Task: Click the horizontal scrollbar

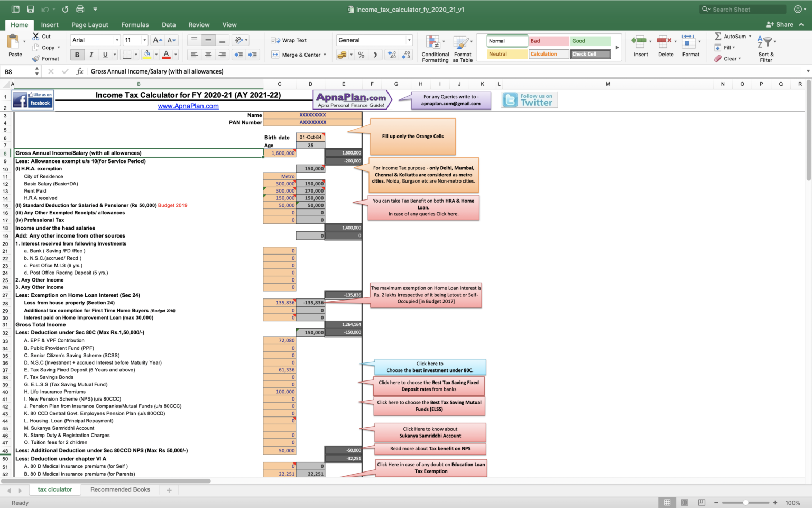Action: [106, 481]
